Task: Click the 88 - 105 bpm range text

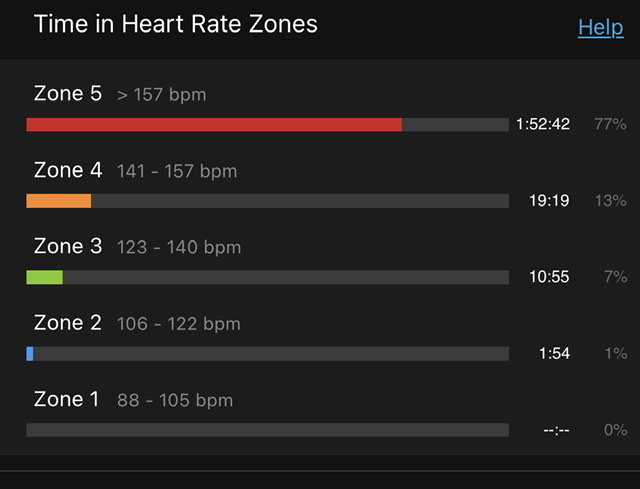Action: click(x=175, y=400)
